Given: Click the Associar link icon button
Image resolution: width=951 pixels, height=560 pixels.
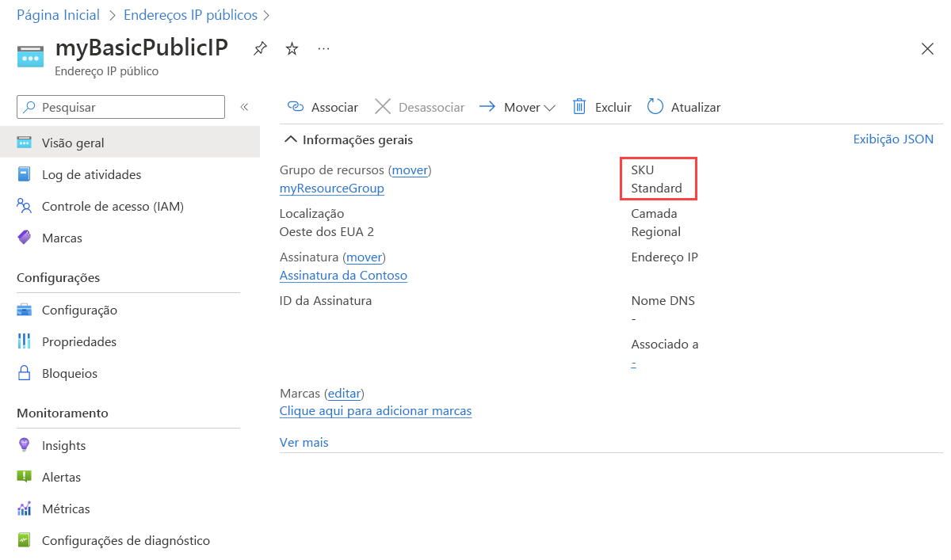Looking at the screenshot, I should (x=323, y=107).
